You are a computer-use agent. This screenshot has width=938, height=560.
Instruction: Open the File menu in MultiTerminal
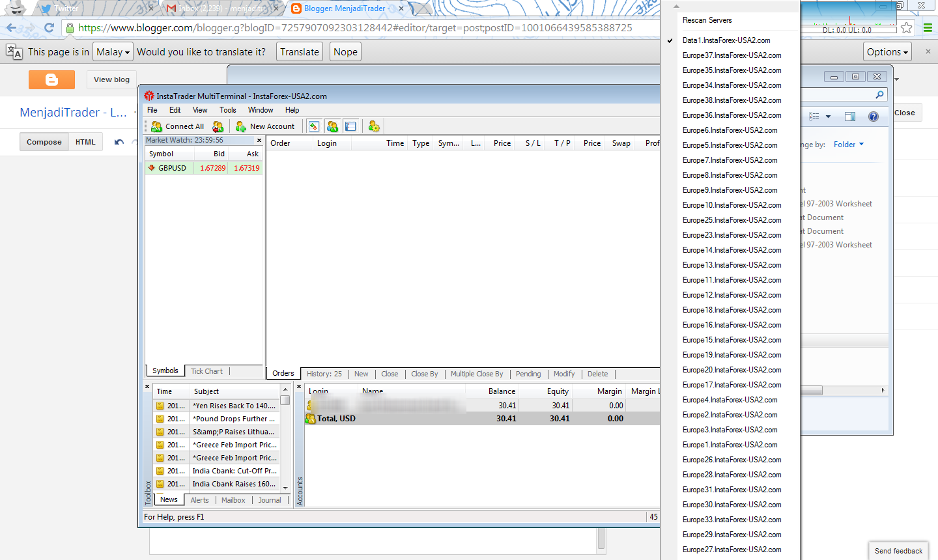tap(152, 110)
